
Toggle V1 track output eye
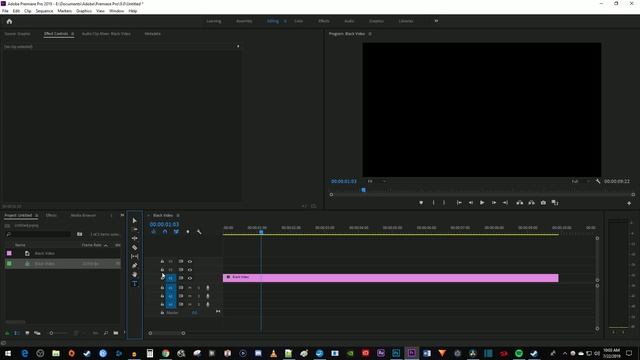pyautogui.click(x=190, y=278)
